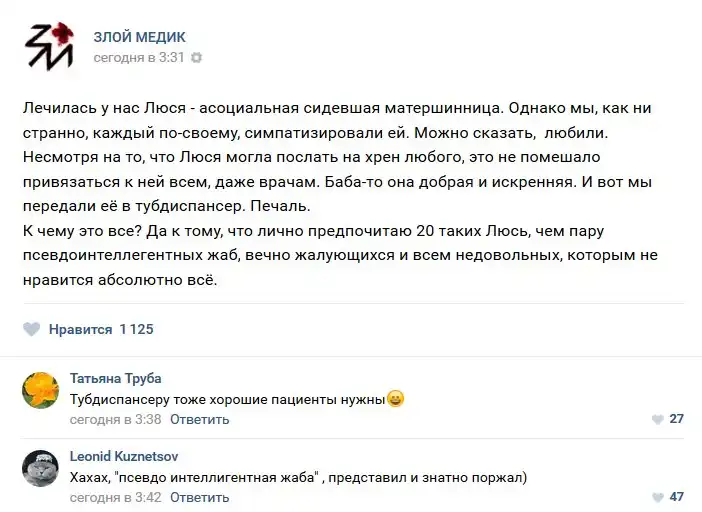Click comment timestamp сегодня в 3:38
Screen dimensions: 702x512
pos(115,419)
